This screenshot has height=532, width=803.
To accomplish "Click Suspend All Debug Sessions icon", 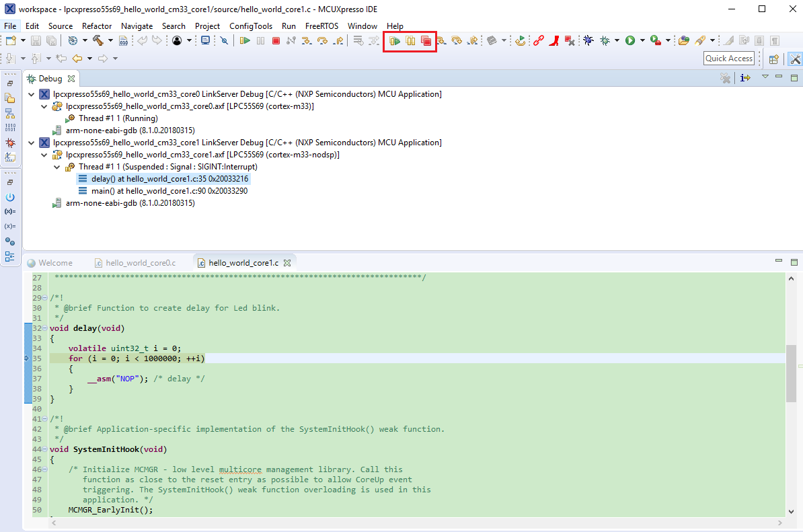I will [x=410, y=40].
